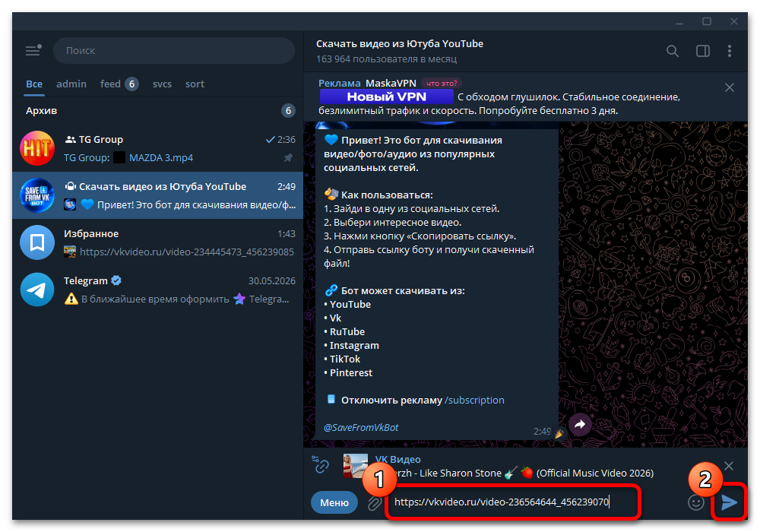Viewport: 760px width, 532px height.
Task: Switch to the Все folder tab
Action: pyautogui.click(x=34, y=84)
